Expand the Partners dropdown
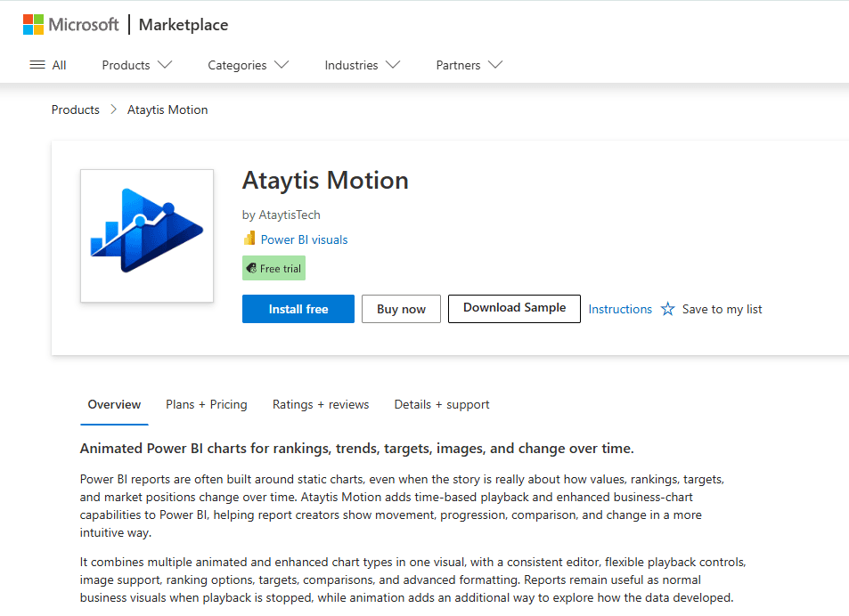The image size is (849, 616). coord(469,65)
